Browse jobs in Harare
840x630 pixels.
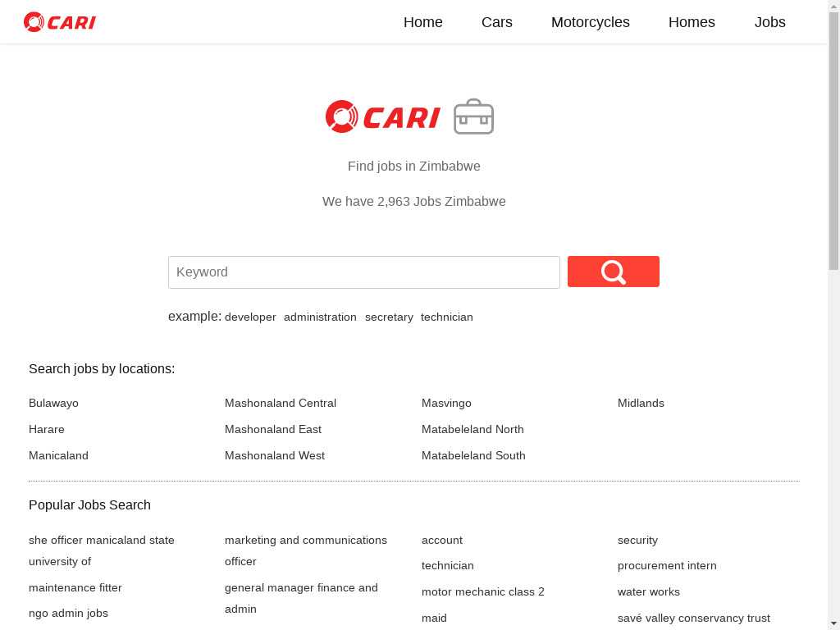click(x=47, y=429)
